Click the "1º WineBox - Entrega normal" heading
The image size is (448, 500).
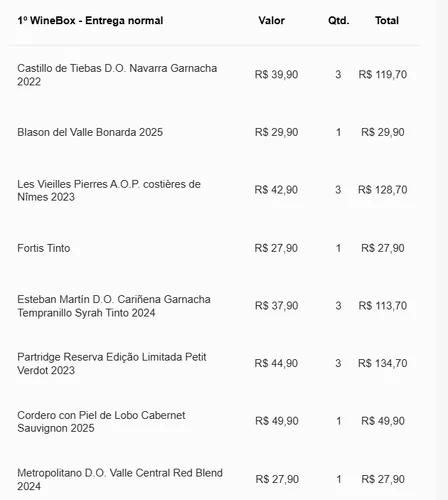[x=90, y=21]
